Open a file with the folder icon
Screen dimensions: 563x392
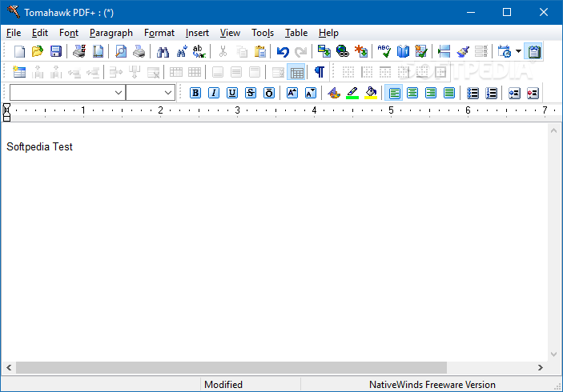(x=38, y=52)
